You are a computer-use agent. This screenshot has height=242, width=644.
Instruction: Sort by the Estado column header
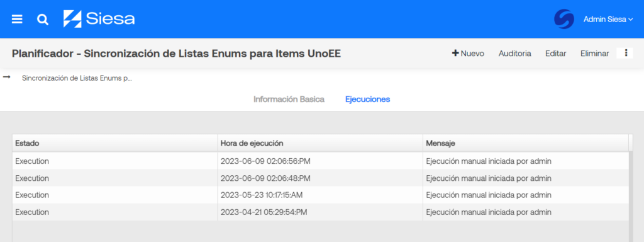pos(115,143)
